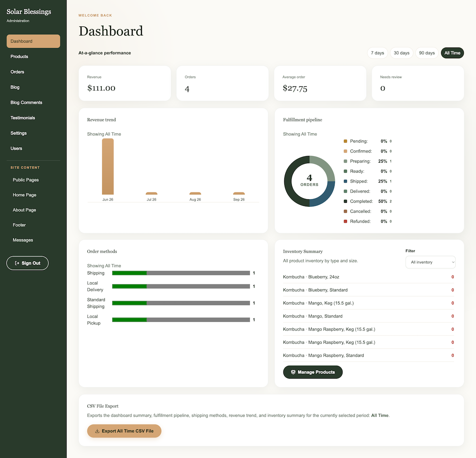Viewport: 476px width, 458px height.
Task: Click 'Ready:' legend label
Action: (x=357, y=171)
